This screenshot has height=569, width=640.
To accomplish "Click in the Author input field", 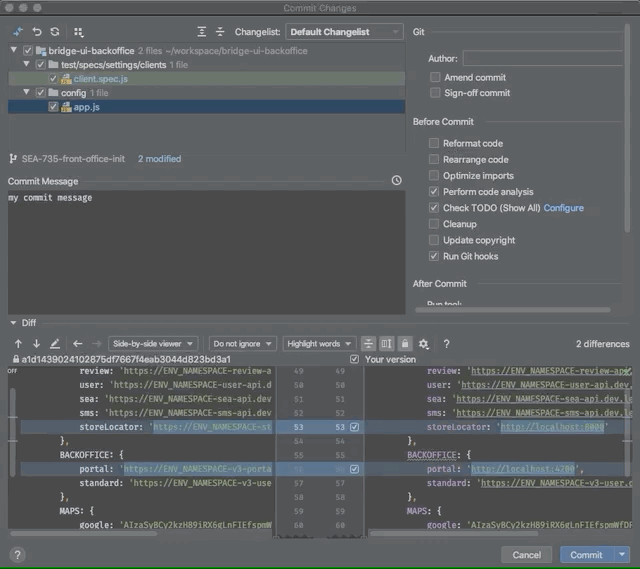I will [540, 59].
